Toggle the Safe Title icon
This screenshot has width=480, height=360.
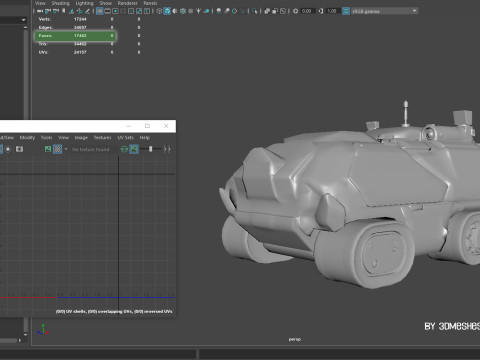click(x=147, y=11)
